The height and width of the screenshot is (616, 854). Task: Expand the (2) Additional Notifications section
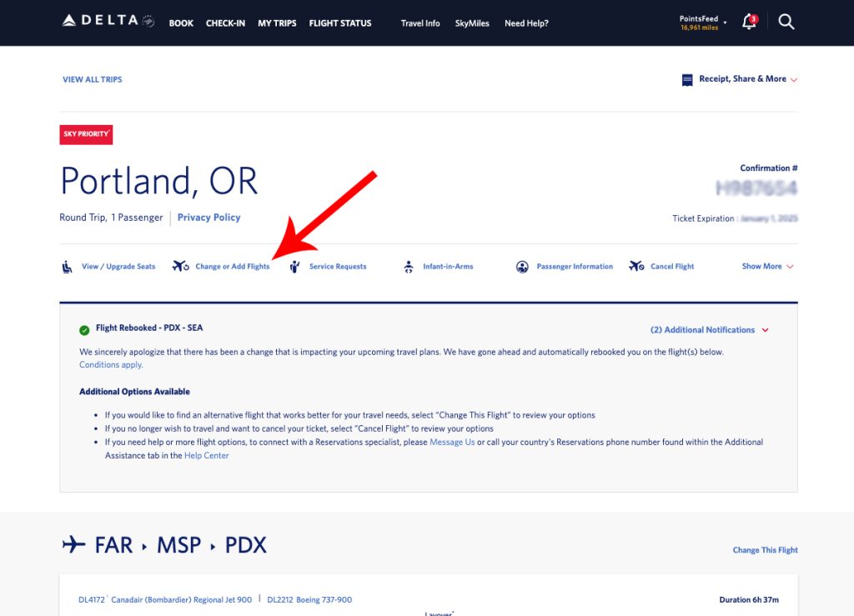click(x=709, y=330)
